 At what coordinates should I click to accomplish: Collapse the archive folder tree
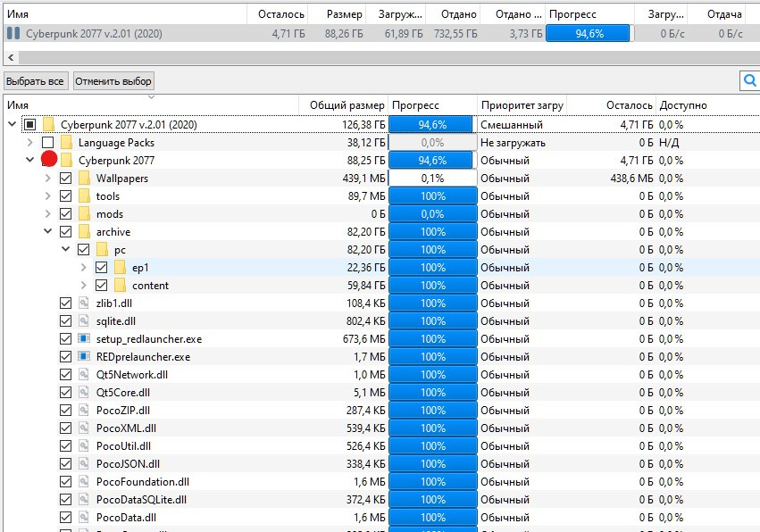coord(47,232)
